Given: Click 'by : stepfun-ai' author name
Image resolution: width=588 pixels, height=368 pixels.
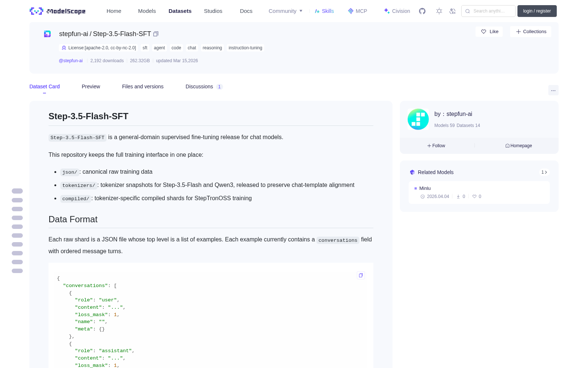Looking at the screenshot, I should point(453,114).
